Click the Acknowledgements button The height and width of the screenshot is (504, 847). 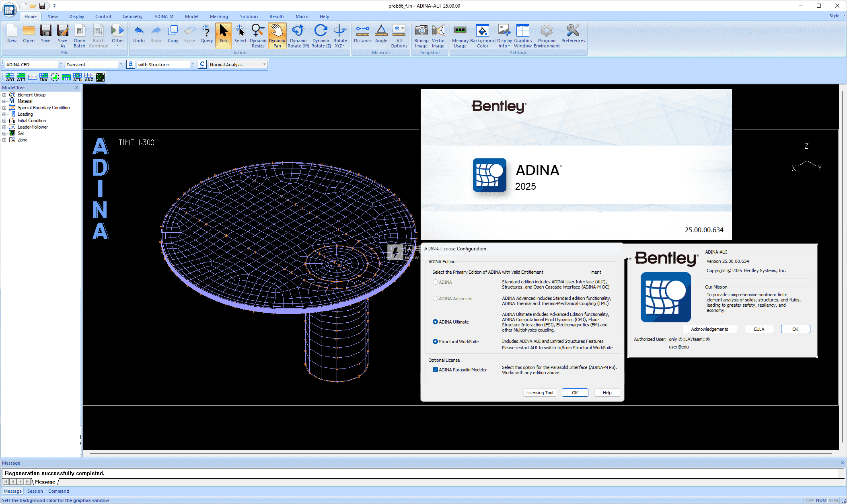tap(709, 329)
